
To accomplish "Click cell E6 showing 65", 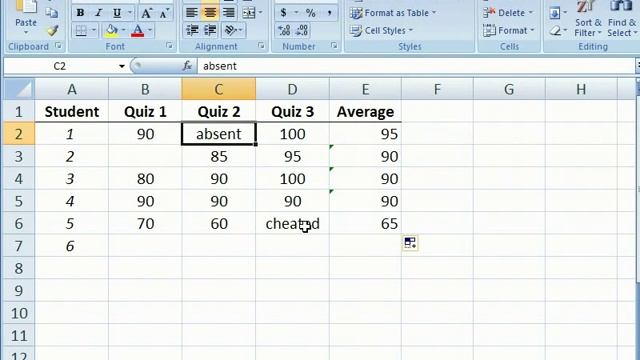I will [x=365, y=224].
